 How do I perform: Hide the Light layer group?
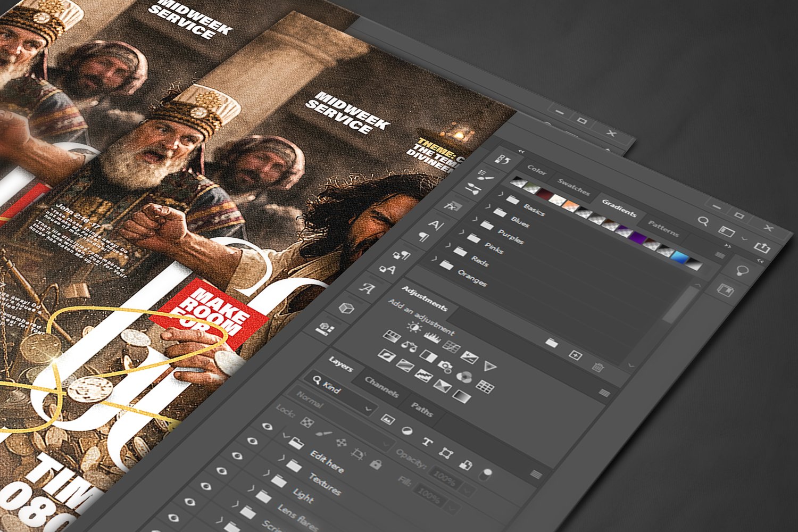click(236, 456)
